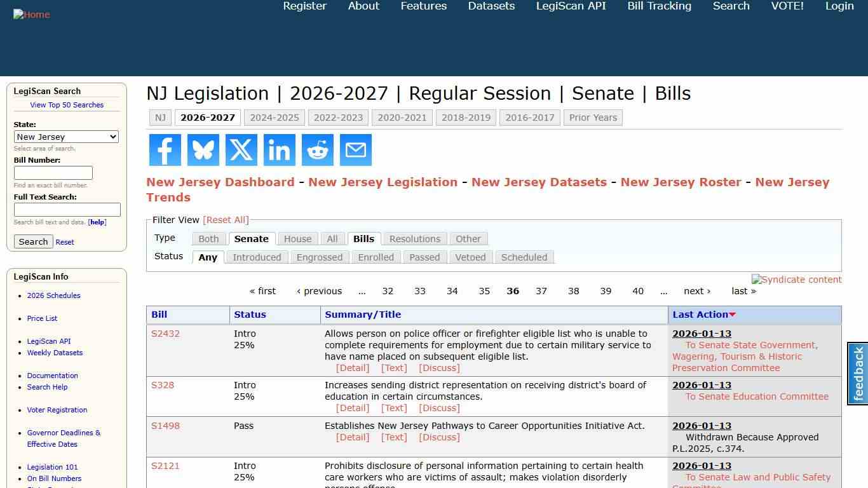Image resolution: width=868 pixels, height=488 pixels.
Task: Submit the page to Reddit
Action: pyautogui.click(x=317, y=150)
